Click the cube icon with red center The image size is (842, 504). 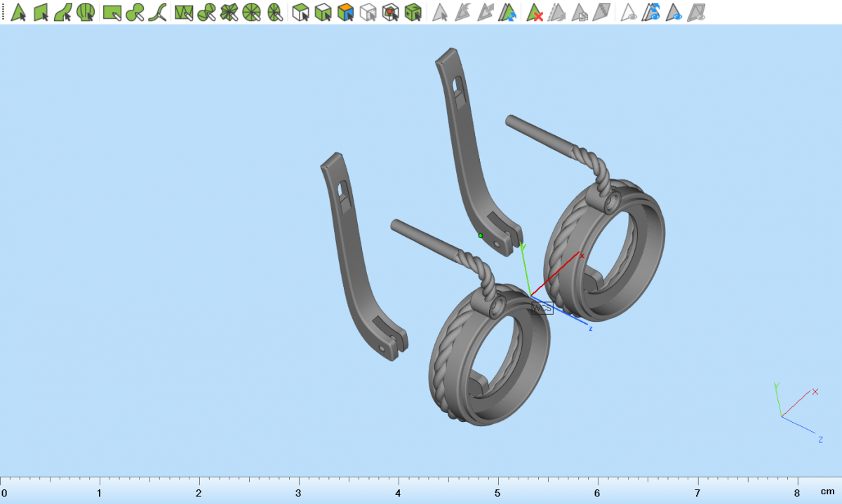point(391,12)
